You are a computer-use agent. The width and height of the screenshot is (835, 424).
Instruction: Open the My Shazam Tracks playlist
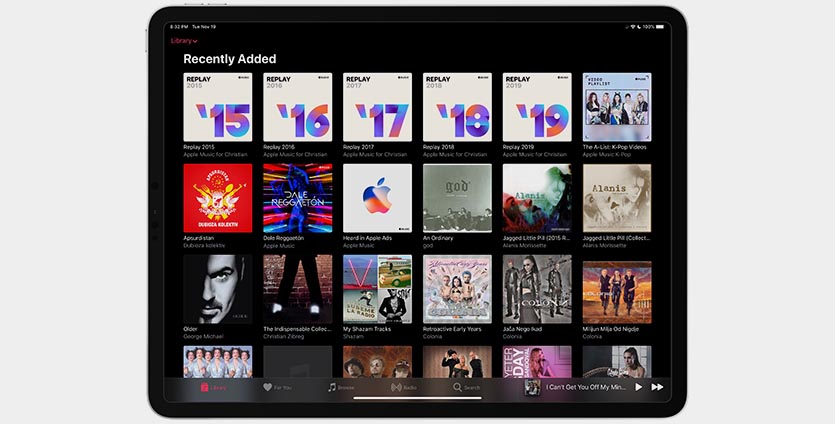click(377, 289)
